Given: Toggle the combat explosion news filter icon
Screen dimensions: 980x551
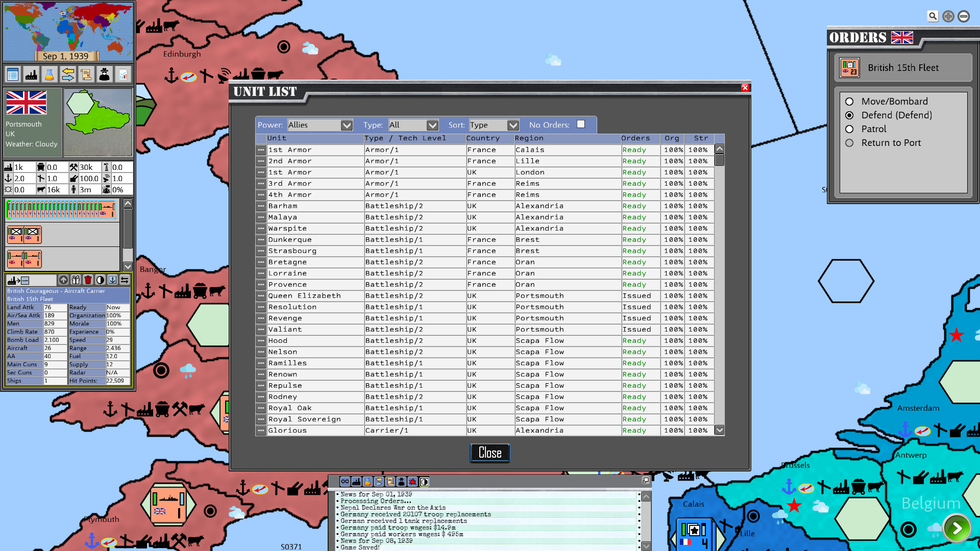Looking at the screenshot, I should pos(412,482).
